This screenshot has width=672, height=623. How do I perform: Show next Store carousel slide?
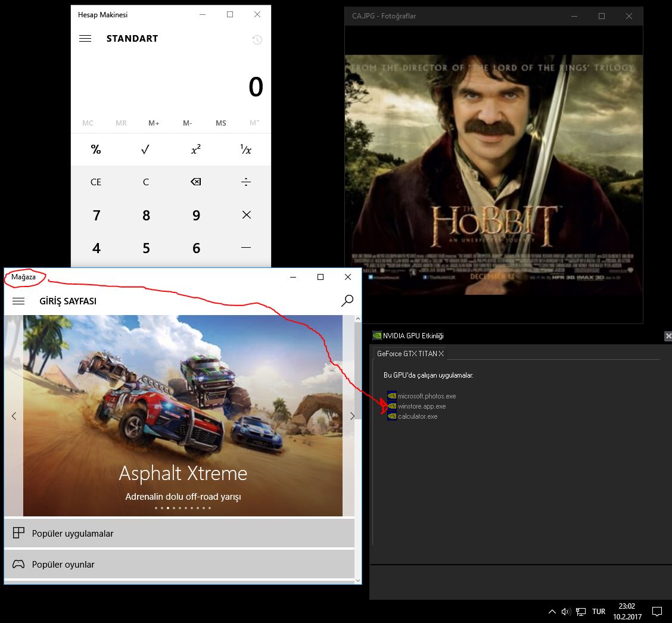[x=352, y=416]
